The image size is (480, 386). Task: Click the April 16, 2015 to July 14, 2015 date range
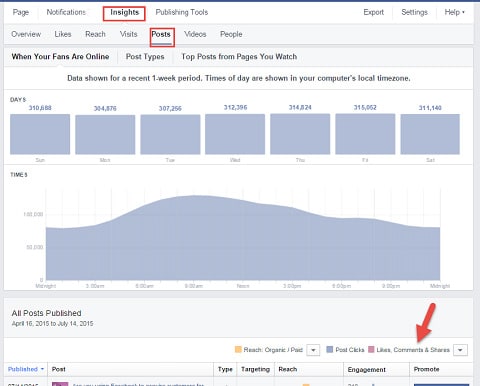[52, 324]
